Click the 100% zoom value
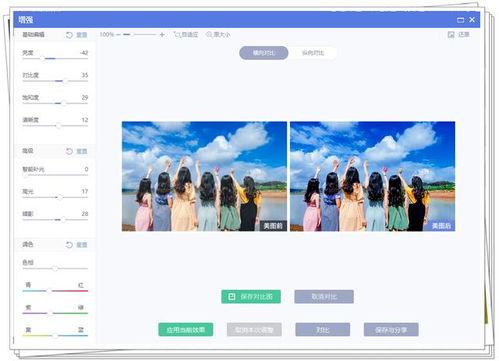Image resolution: width=499 pixels, height=361 pixels. point(107,34)
